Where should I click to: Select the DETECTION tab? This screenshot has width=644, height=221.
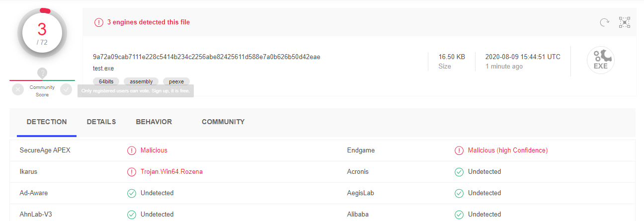47,122
